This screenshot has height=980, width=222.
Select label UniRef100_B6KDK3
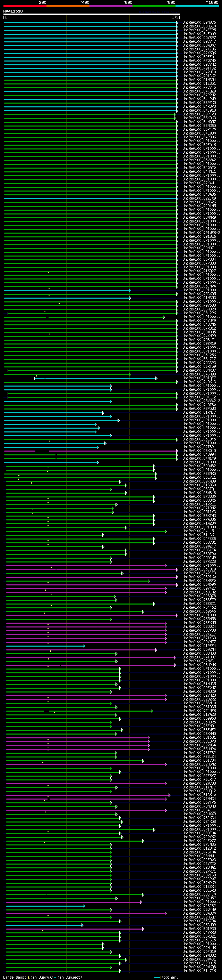(199, 118)
